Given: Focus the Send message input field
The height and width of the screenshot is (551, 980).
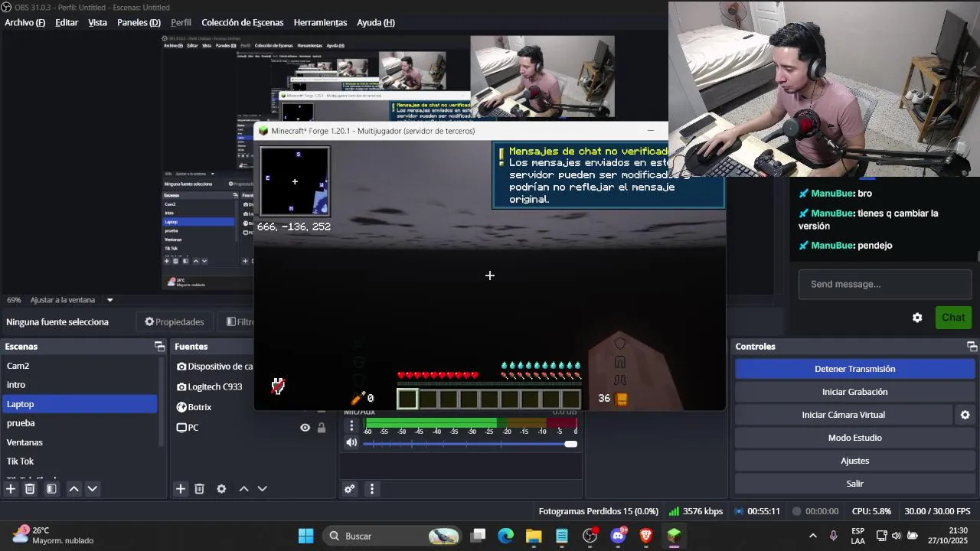Looking at the screenshot, I should [x=885, y=284].
